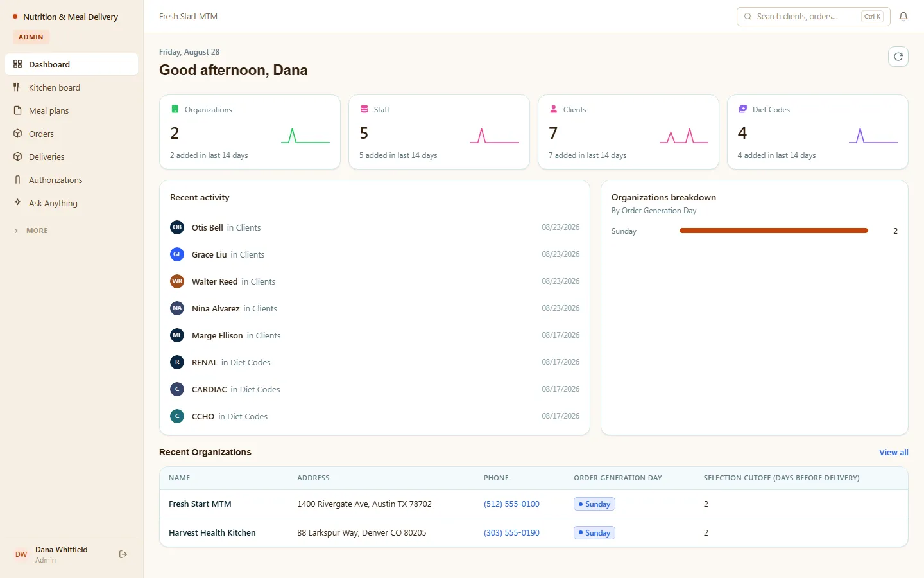Click the Sunday breakdown progress bar
This screenshot has height=578, width=924.
point(773,231)
